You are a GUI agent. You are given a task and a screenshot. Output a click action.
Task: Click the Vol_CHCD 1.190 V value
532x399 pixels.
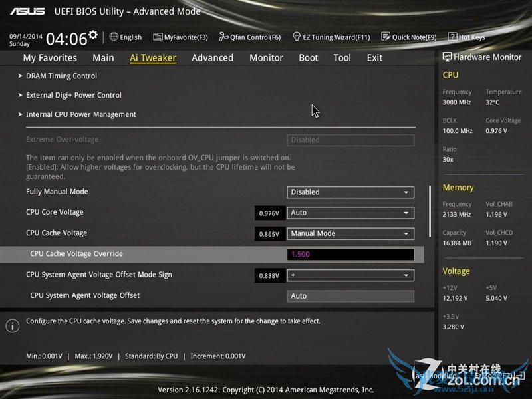[x=496, y=243]
